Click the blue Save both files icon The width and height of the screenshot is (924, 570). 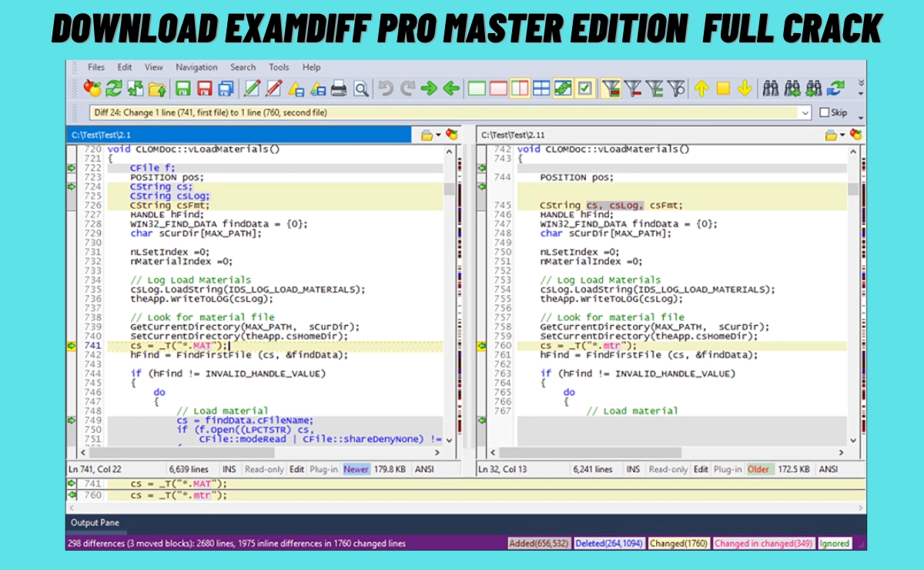(226, 89)
